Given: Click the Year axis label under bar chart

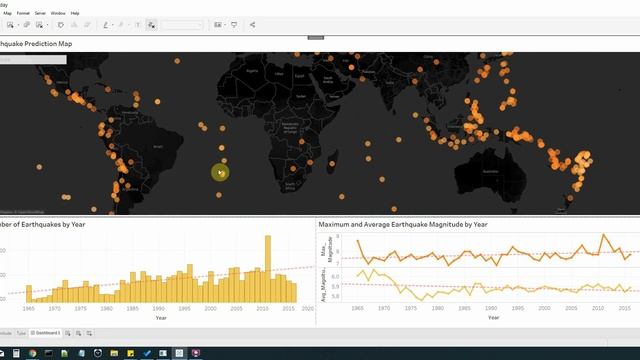Looking at the screenshot, I should pos(161,318).
